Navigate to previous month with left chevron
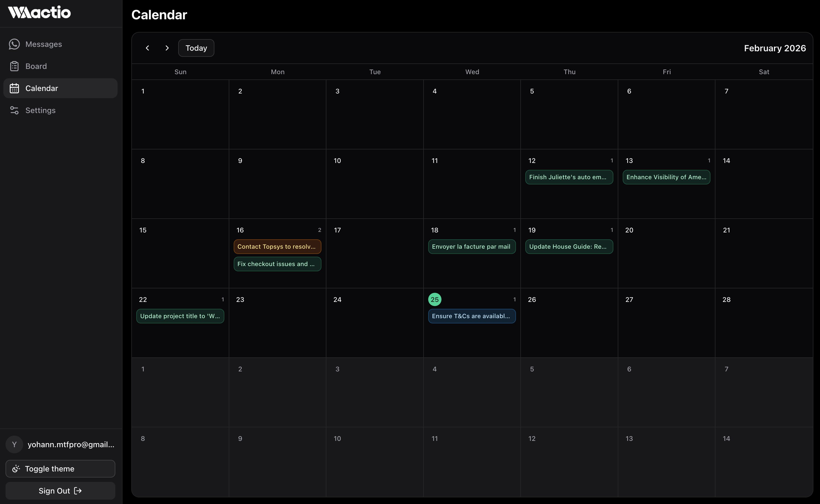 click(147, 48)
